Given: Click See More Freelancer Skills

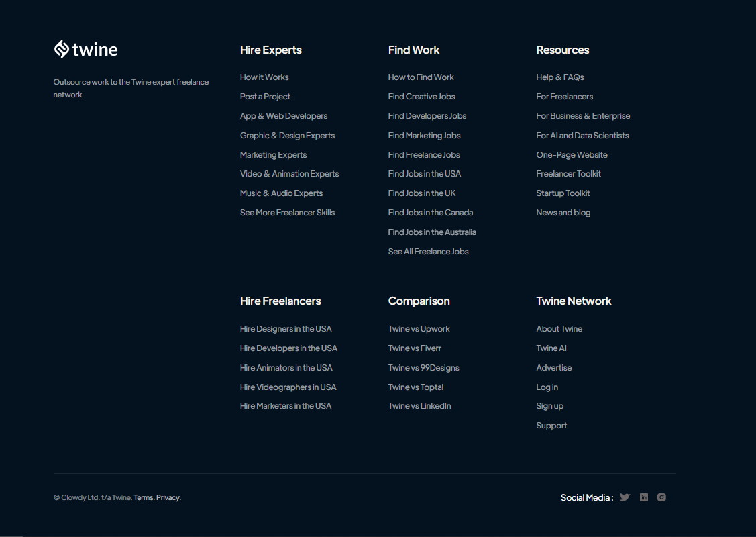Looking at the screenshot, I should 287,213.
